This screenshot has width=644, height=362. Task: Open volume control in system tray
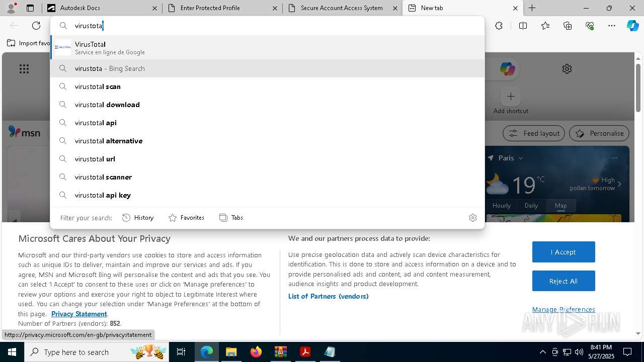pyautogui.click(x=579, y=352)
